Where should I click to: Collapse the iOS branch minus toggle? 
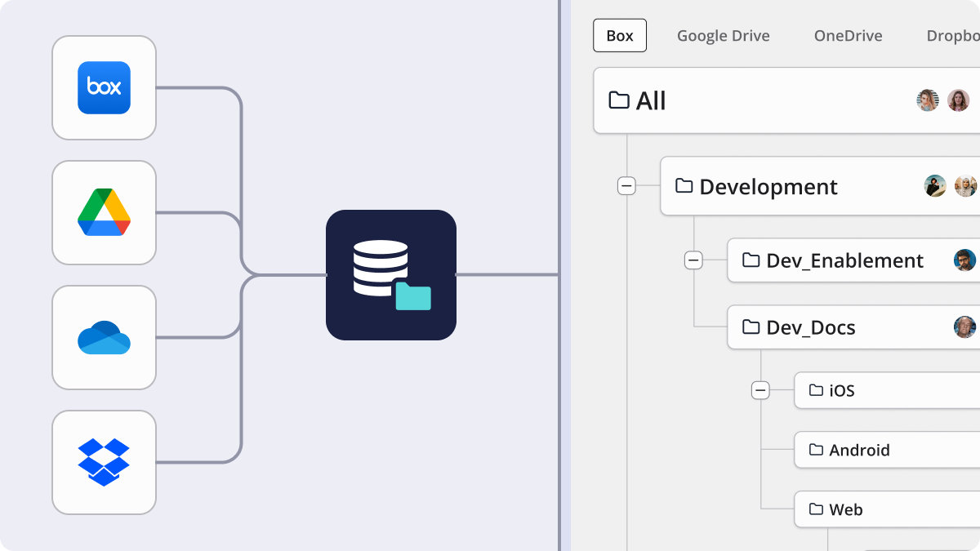coord(760,390)
